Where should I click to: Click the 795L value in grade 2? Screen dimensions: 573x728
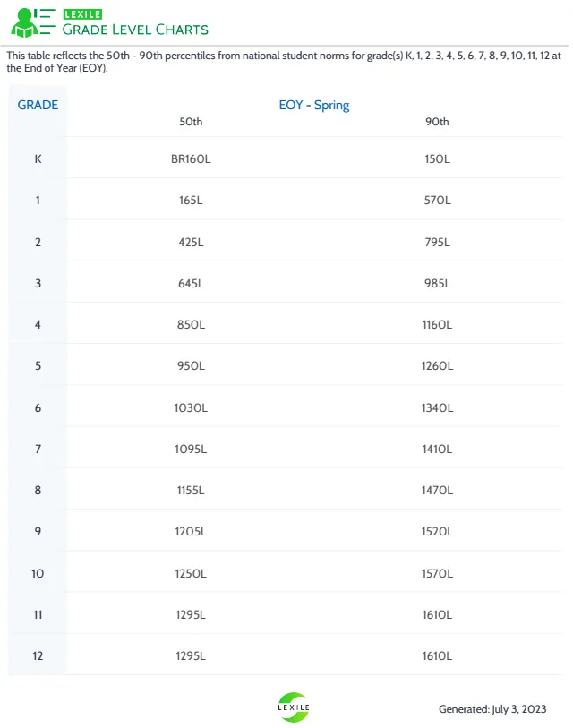[x=438, y=242]
